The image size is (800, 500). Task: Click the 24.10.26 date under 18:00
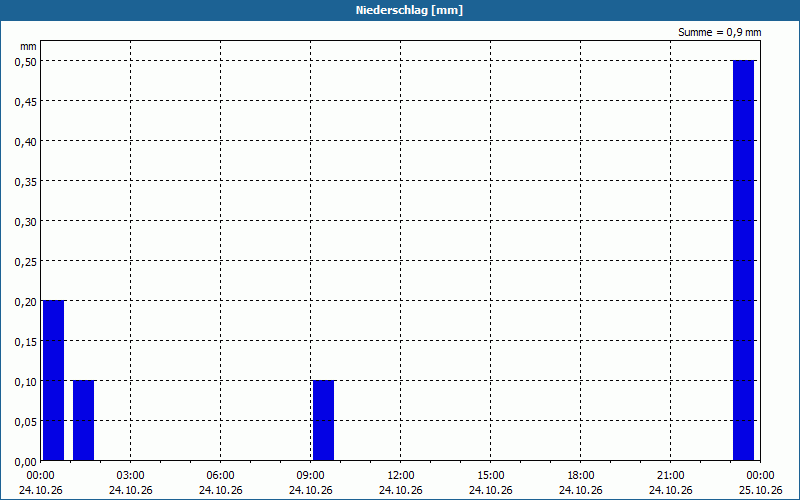point(581,490)
